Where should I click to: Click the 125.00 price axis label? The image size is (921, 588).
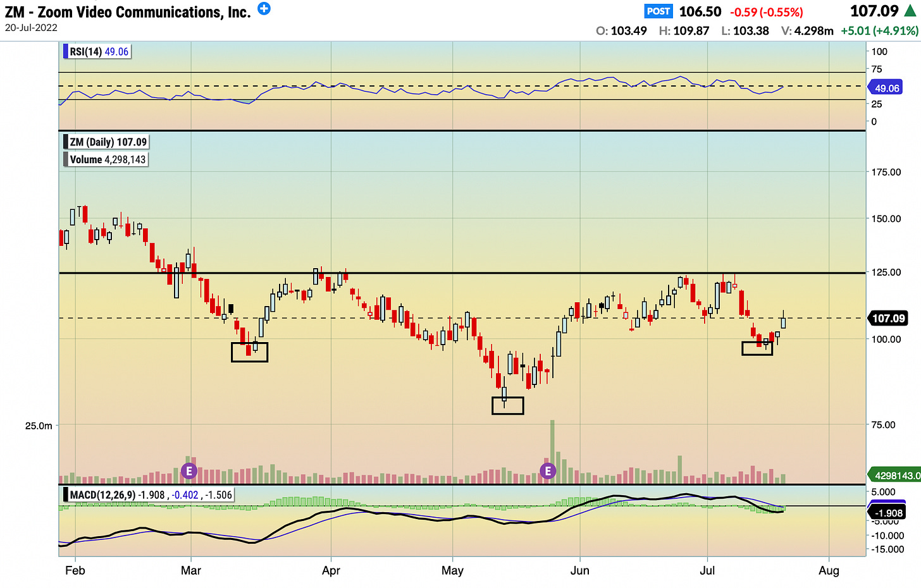pos(886,272)
